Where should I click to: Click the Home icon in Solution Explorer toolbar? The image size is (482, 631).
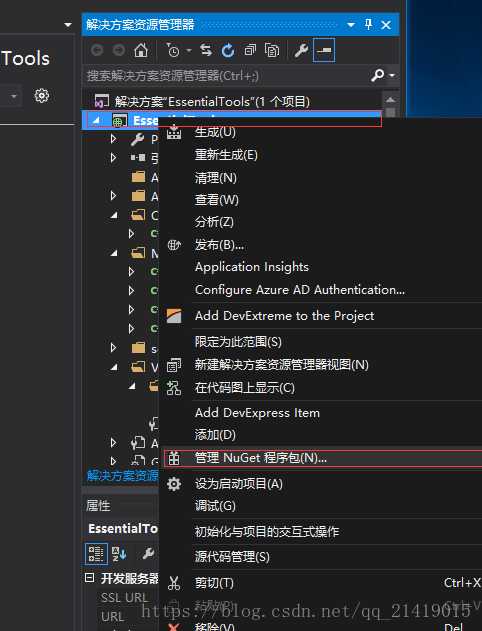coord(140,50)
